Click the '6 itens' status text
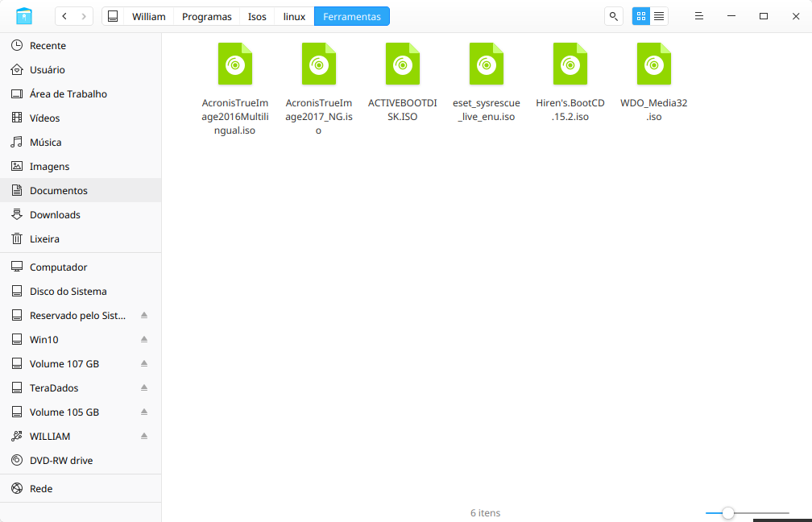The height and width of the screenshot is (522, 812). point(485,513)
